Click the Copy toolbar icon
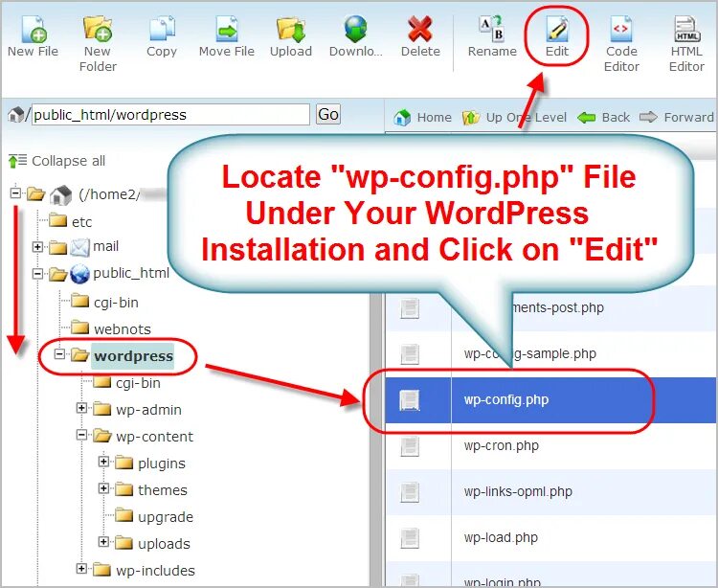 162,30
